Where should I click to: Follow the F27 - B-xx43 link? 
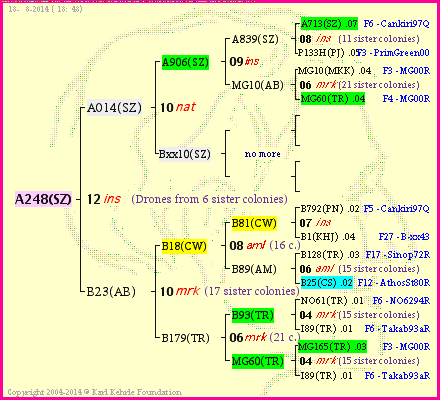point(404,237)
